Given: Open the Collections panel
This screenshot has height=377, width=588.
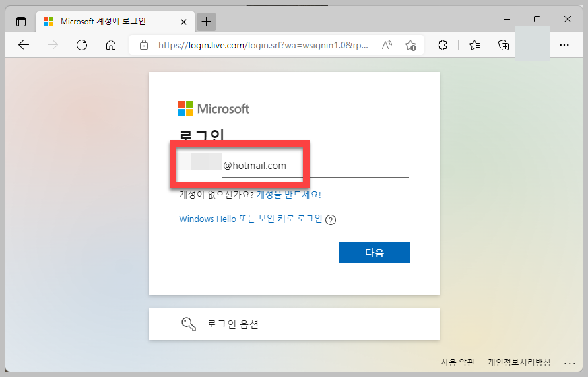Looking at the screenshot, I should tap(504, 45).
